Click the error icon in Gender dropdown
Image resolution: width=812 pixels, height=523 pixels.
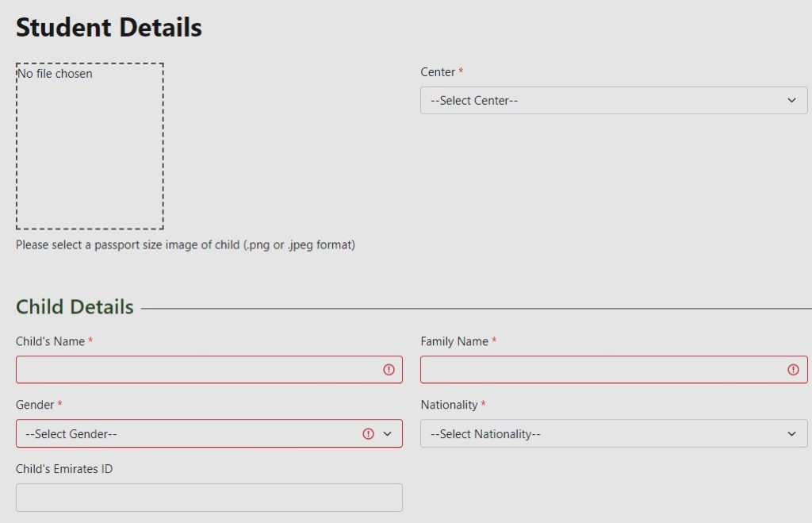coord(368,433)
